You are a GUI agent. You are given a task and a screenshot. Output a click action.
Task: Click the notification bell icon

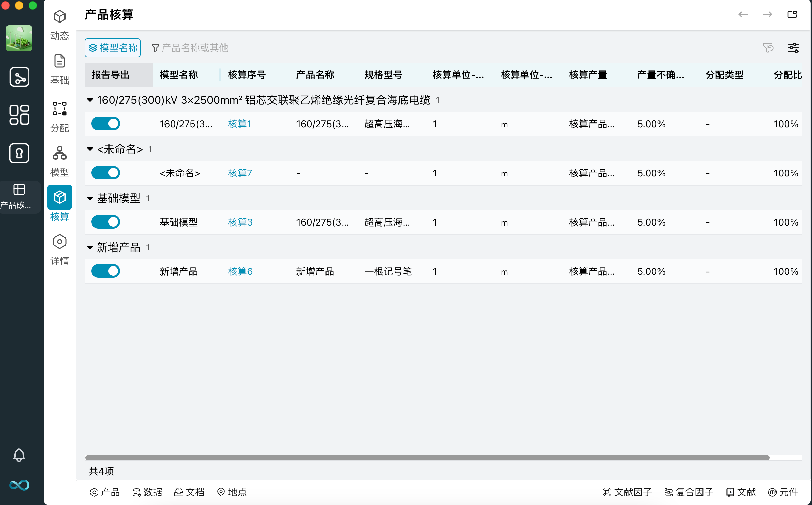19,455
